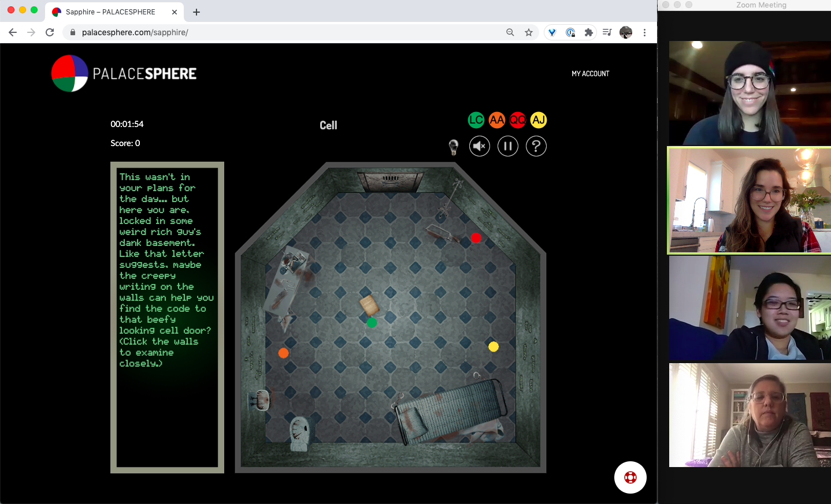
Task: Select the Sapphire – PALACESPHERE tab
Action: click(x=114, y=12)
